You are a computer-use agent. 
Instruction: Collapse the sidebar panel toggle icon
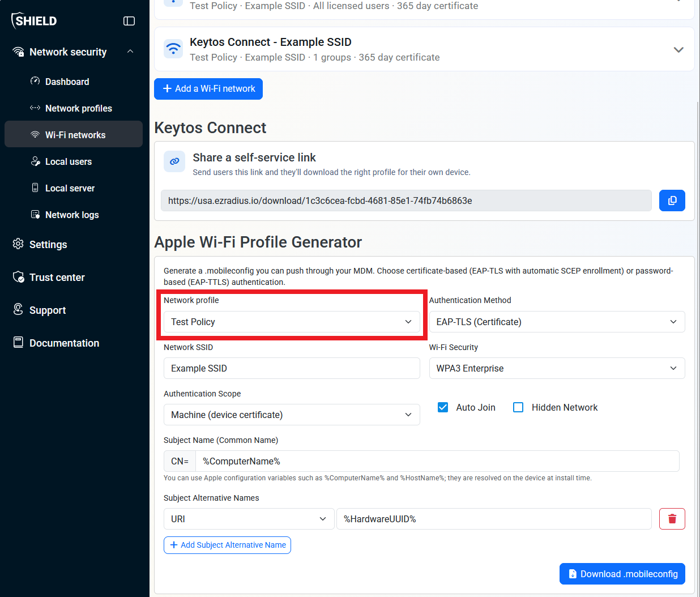point(129,21)
